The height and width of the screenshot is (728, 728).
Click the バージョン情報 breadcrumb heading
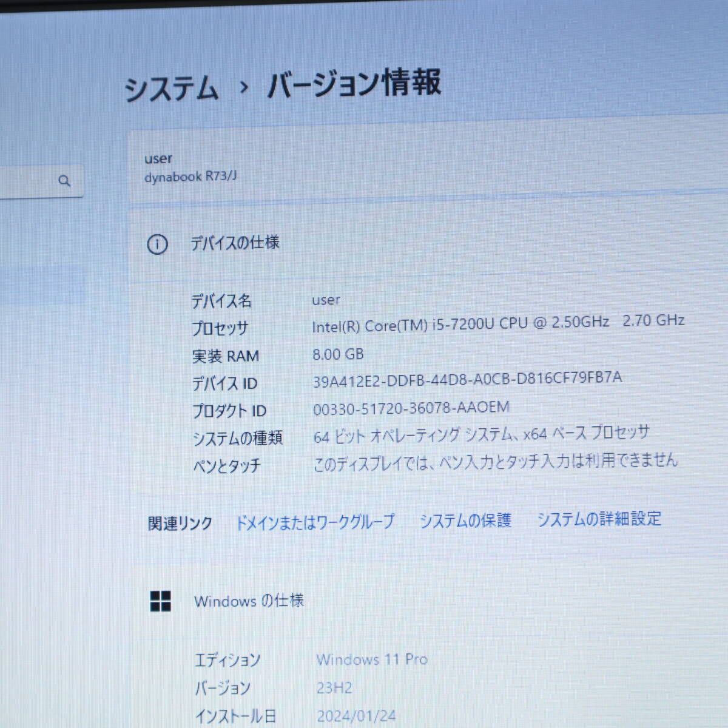354,84
